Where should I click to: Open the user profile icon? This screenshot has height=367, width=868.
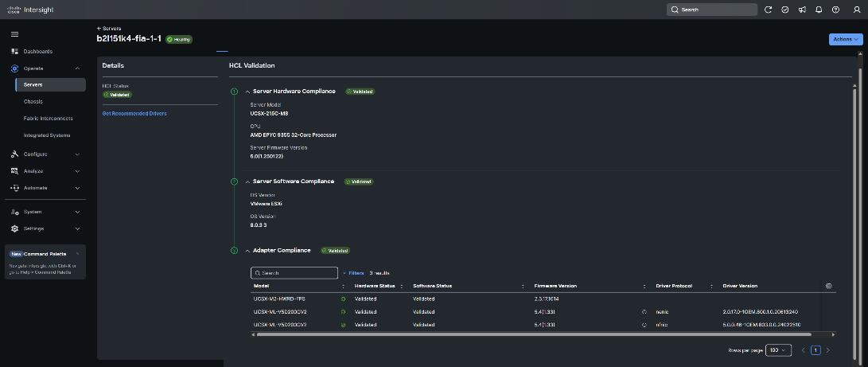tap(857, 10)
